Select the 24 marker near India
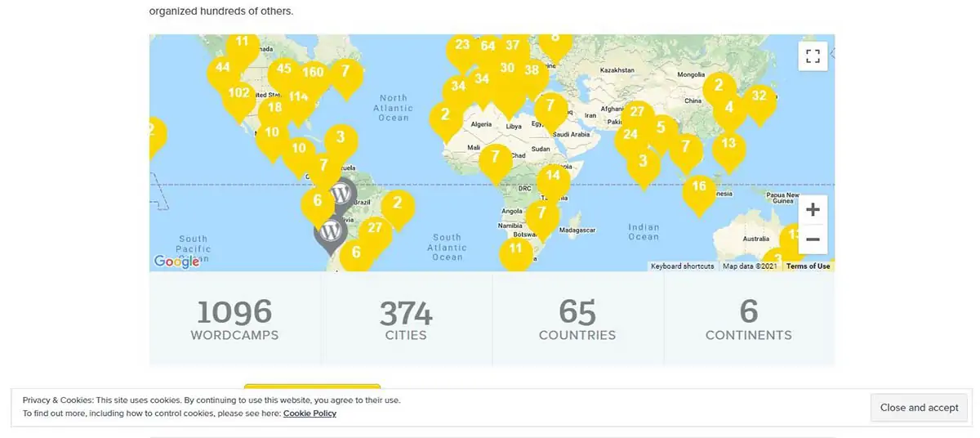The height and width of the screenshot is (438, 980). pyautogui.click(x=630, y=136)
